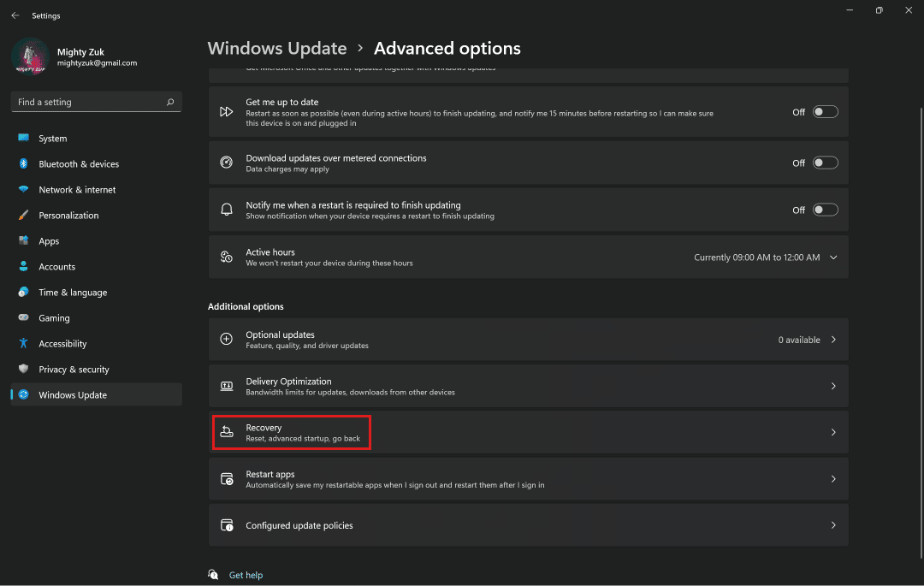Turn on Notify me when restart is required
This screenshot has height=586, width=924.
pyautogui.click(x=825, y=210)
